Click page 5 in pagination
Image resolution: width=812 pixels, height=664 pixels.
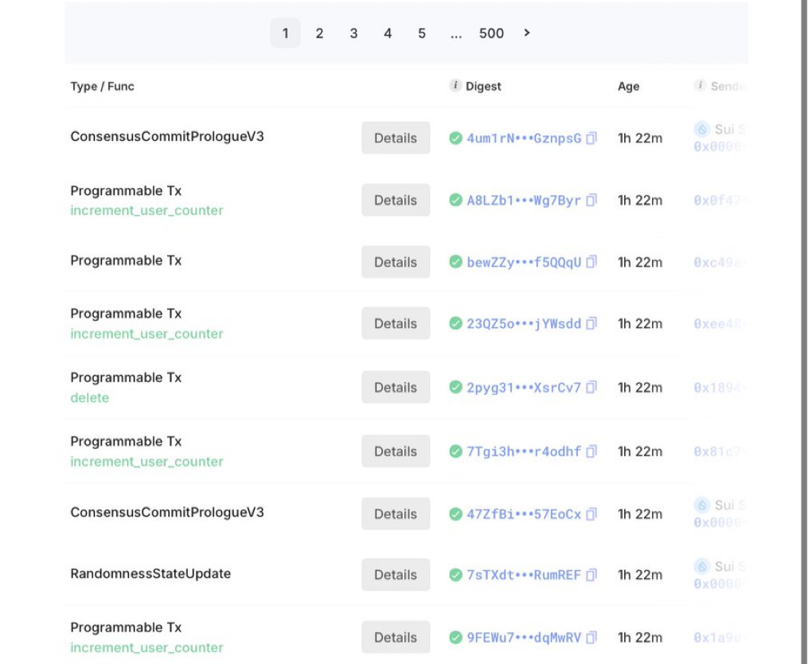[422, 33]
